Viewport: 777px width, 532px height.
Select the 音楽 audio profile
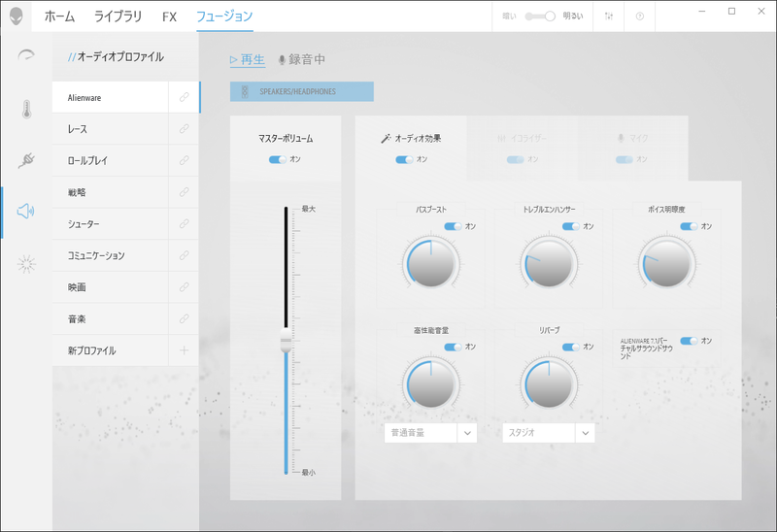pos(110,318)
